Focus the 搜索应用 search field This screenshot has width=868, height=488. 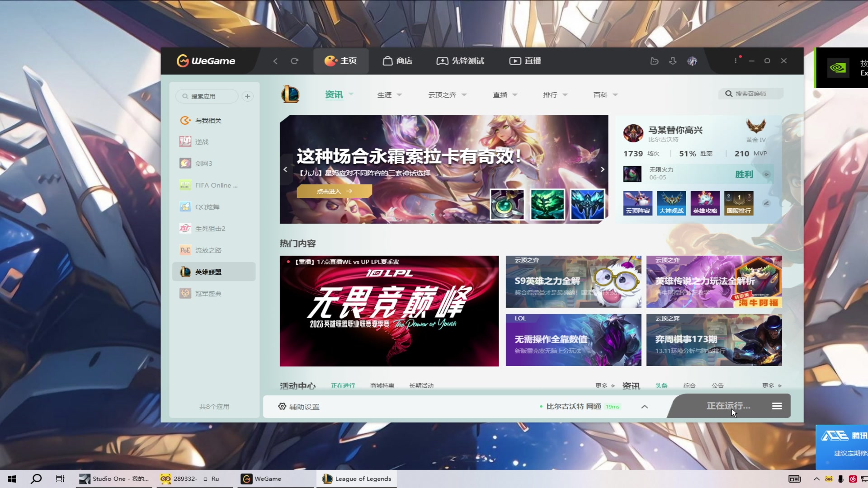(x=207, y=96)
